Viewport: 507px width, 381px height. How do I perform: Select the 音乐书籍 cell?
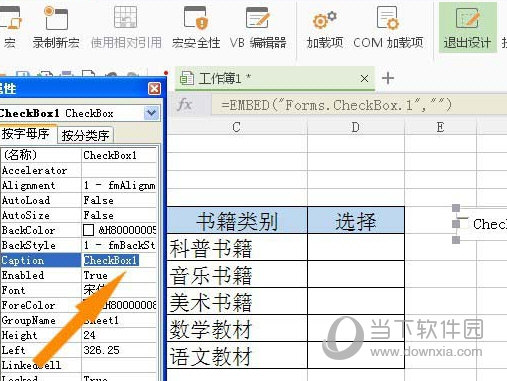237,274
